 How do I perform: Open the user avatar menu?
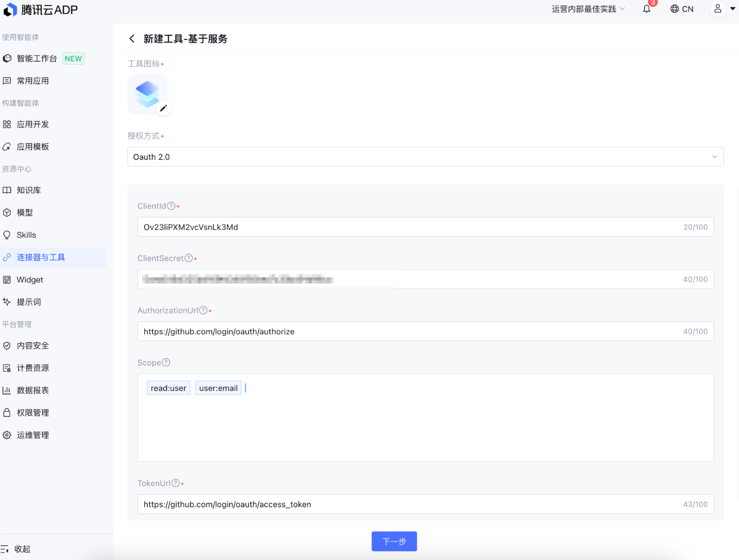[x=718, y=9]
